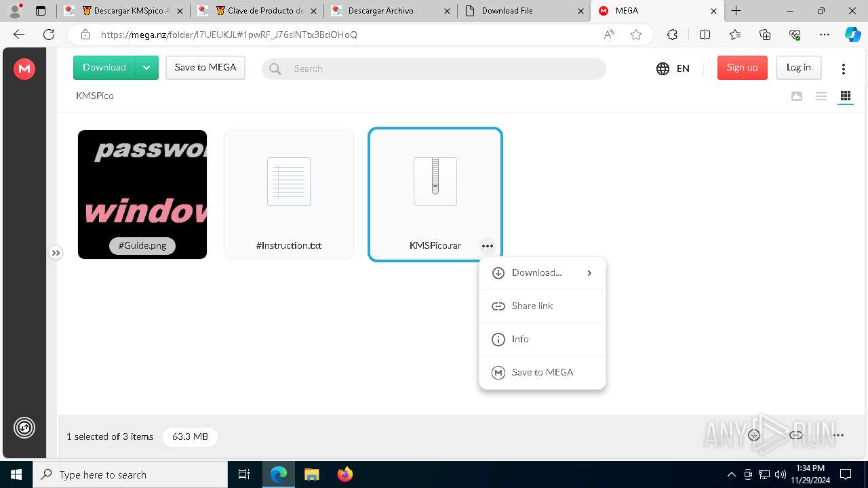Select the #Instruction.txt file

point(289,195)
